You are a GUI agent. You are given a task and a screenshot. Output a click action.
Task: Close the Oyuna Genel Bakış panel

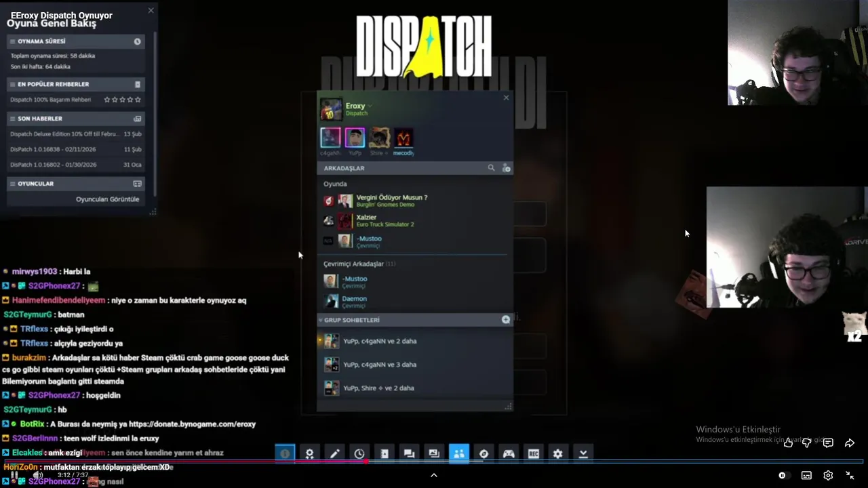click(x=151, y=10)
